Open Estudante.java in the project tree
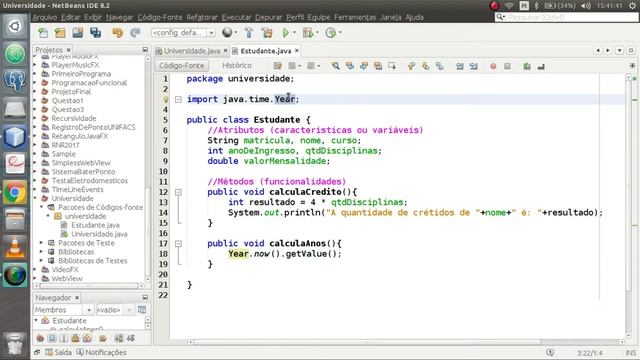Viewport: 640px width, 360px height. pyautogui.click(x=95, y=225)
